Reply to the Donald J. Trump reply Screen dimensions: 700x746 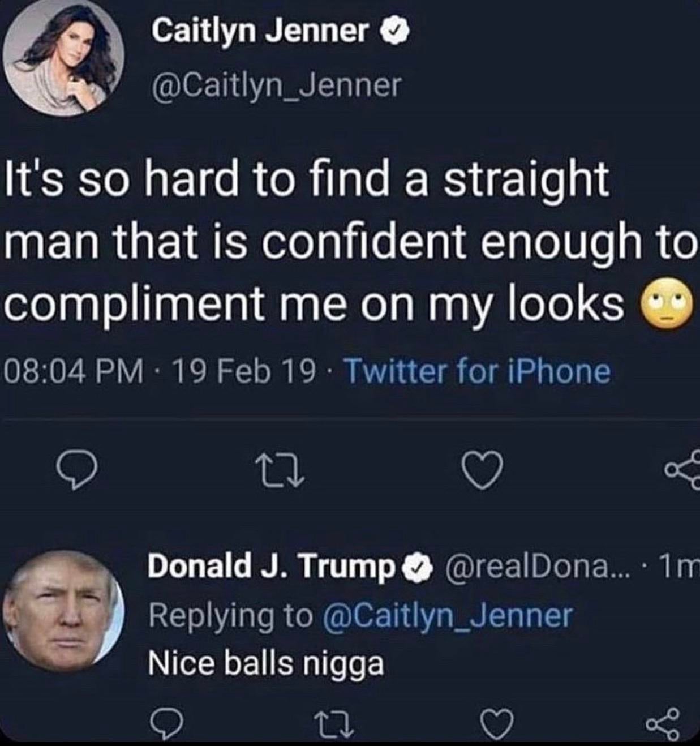click(167, 723)
